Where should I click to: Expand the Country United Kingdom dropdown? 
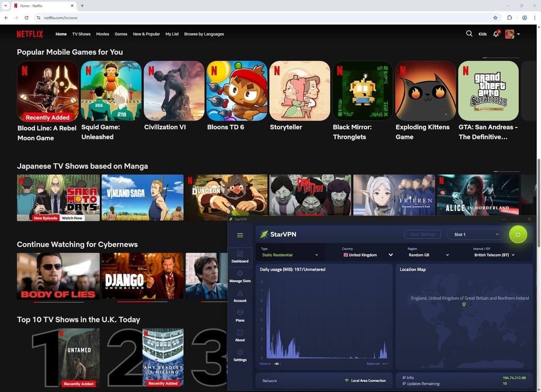coord(368,255)
